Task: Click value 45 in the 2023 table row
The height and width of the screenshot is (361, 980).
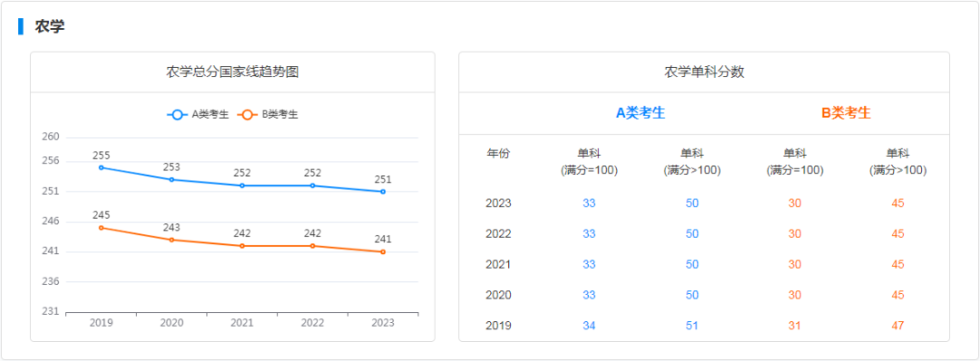Action: pos(897,203)
